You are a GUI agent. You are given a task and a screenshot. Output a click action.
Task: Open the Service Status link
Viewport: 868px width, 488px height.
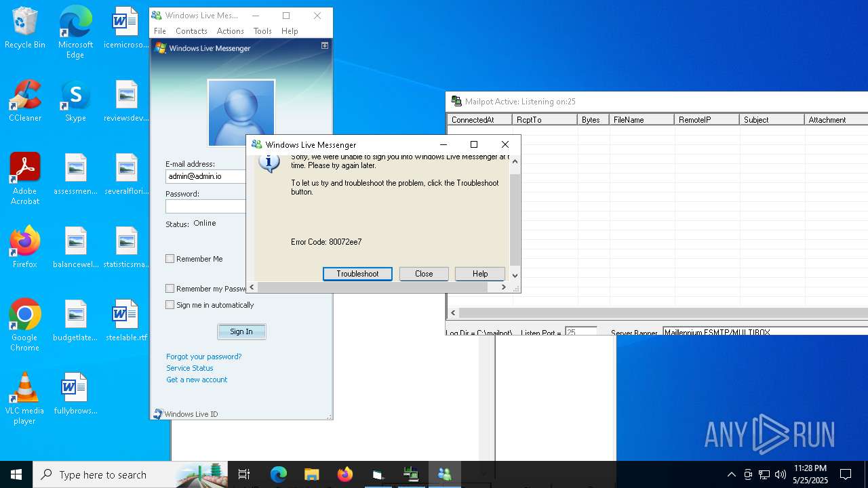tap(190, 368)
